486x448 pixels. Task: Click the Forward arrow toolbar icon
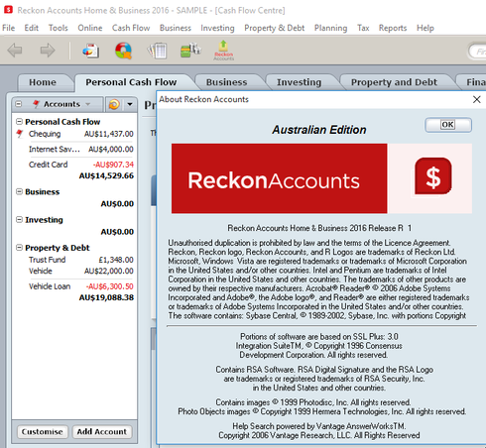[x=48, y=51]
